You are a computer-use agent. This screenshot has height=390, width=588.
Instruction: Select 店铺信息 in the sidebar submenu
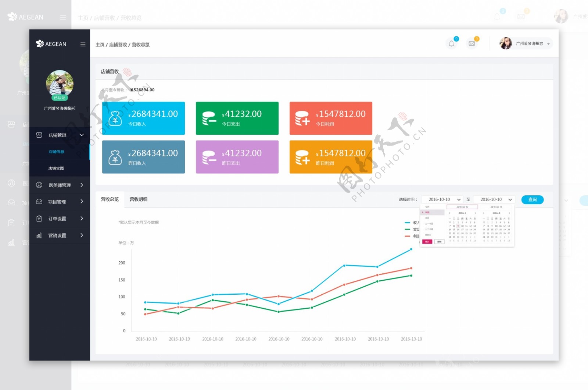(x=56, y=152)
